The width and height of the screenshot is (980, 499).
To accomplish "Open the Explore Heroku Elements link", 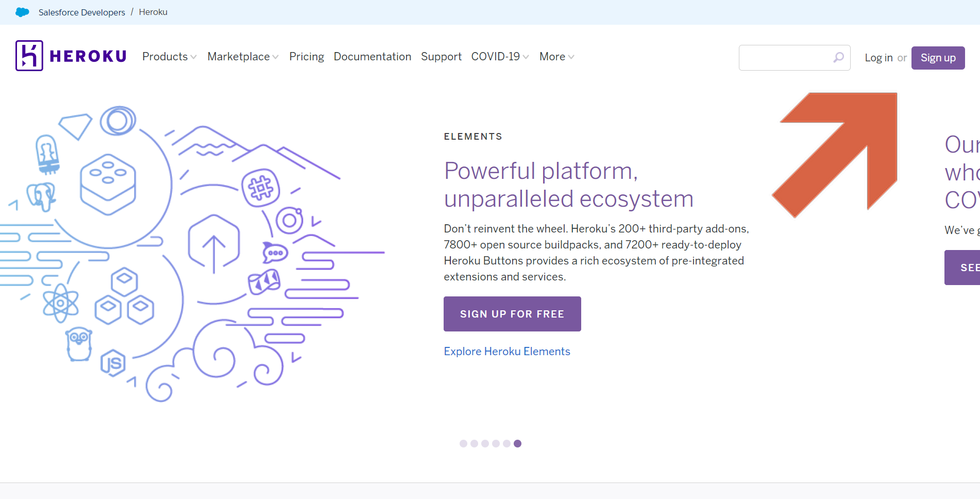I will pyautogui.click(x=507, y=352).
